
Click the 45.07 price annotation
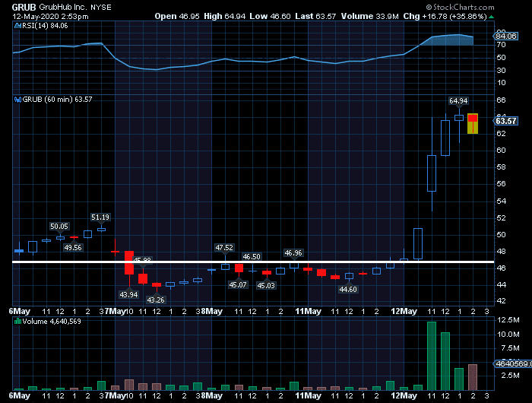pyautogui.click(x=238, y=285)
